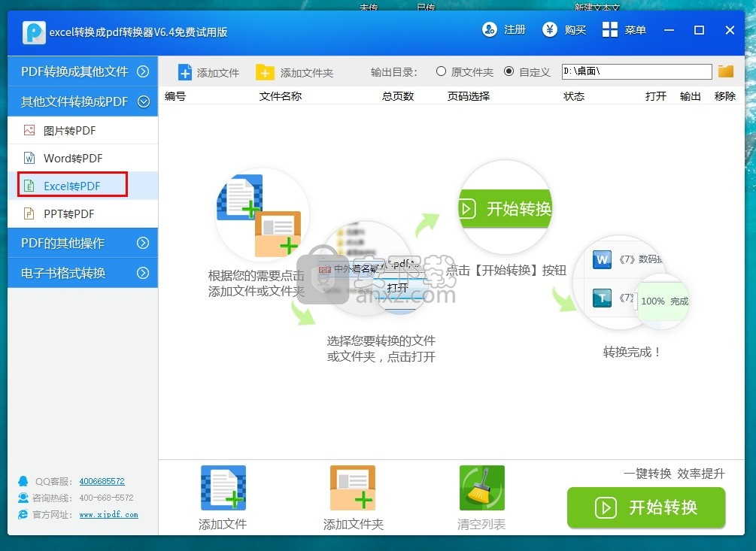Select PPT转PDF in sidebar
Screen dimensions: 756x551
(83, 213)
